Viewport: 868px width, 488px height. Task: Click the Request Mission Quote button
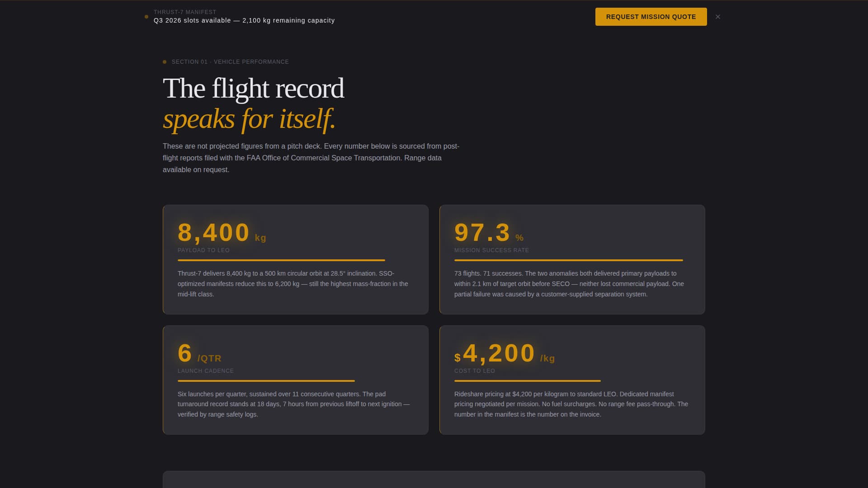(x=651, y=17)
